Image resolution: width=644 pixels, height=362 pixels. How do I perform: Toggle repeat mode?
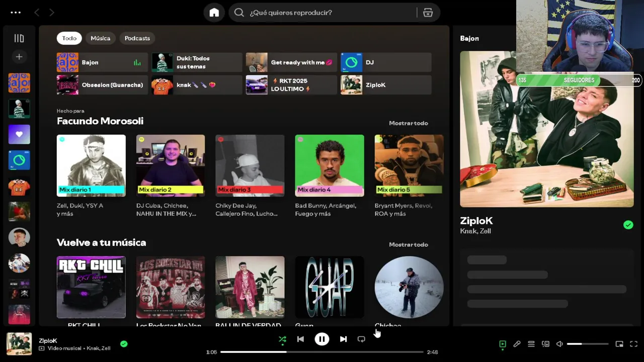pyautogui.click(x=361, y=339)
